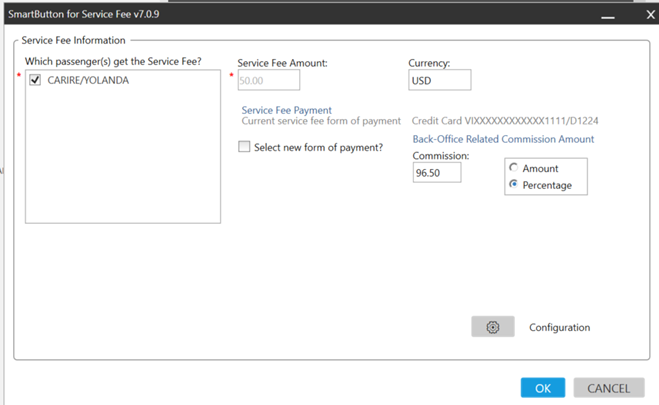Image resolution: width=659 pixels, height=405 pixels.
Task: Click the Service Fee Information group label
Action: click(x=74, y=40)
